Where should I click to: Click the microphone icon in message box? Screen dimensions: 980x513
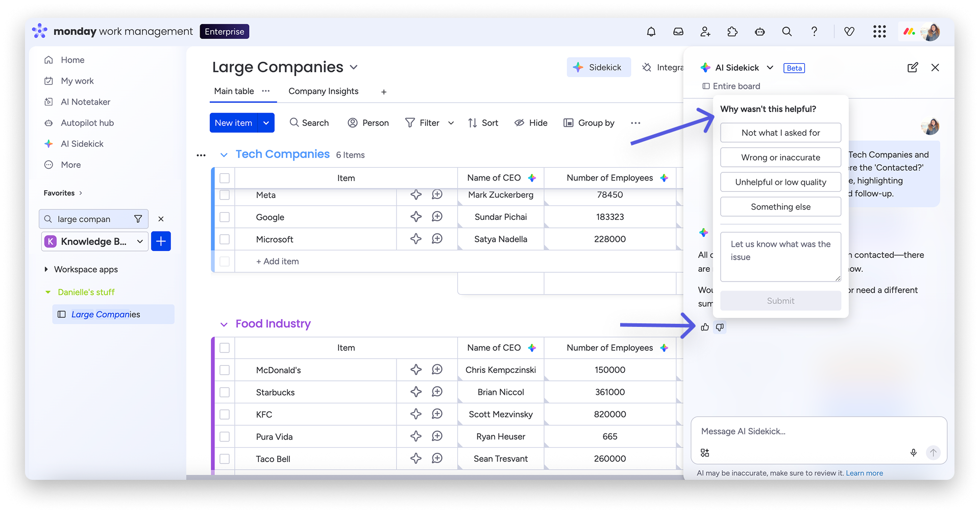[x=914, y=452]
